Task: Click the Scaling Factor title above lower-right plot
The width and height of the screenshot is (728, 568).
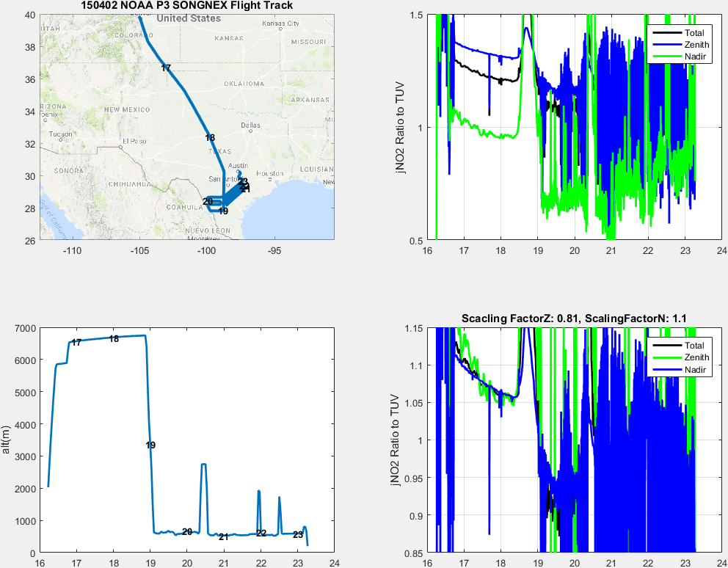Action: tap(574, 318)
